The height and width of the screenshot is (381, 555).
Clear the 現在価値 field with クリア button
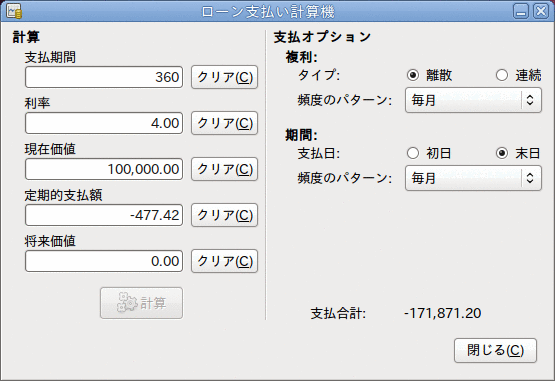click(224, 169)
